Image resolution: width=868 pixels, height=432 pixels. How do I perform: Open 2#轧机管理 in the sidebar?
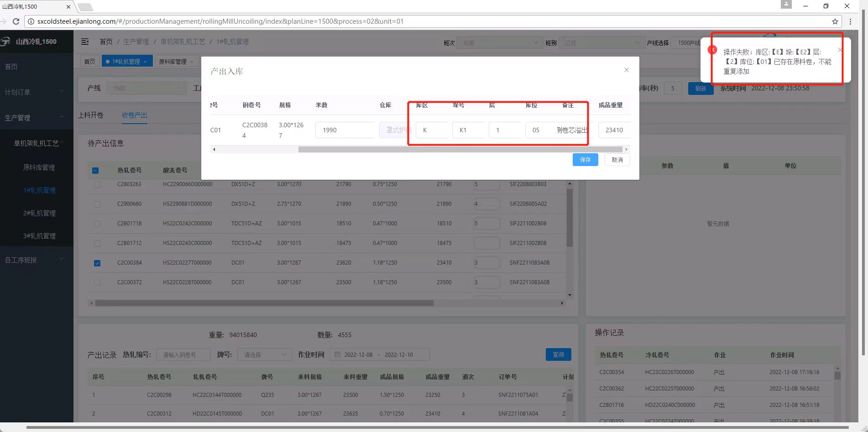coord(39,213)
